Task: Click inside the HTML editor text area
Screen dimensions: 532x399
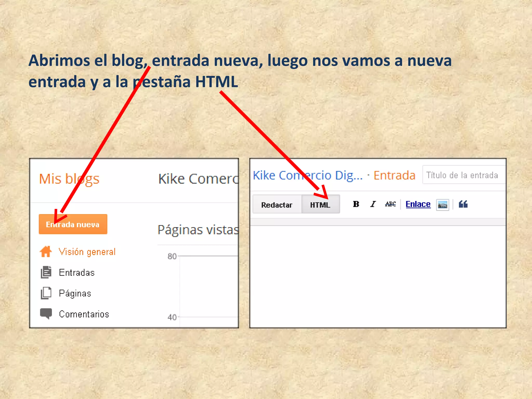Action: 378,276
